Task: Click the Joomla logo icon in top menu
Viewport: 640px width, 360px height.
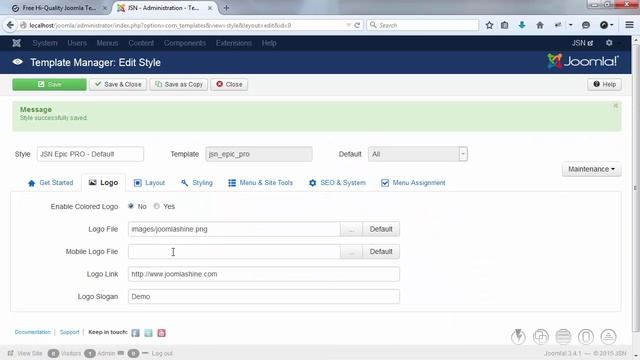Action: (16, 43)
